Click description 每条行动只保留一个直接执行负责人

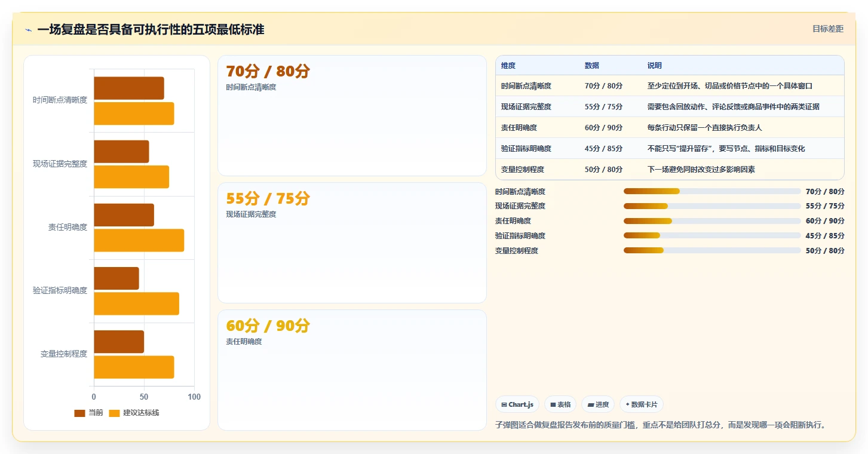pyautogui.click(x=705, y=128)
